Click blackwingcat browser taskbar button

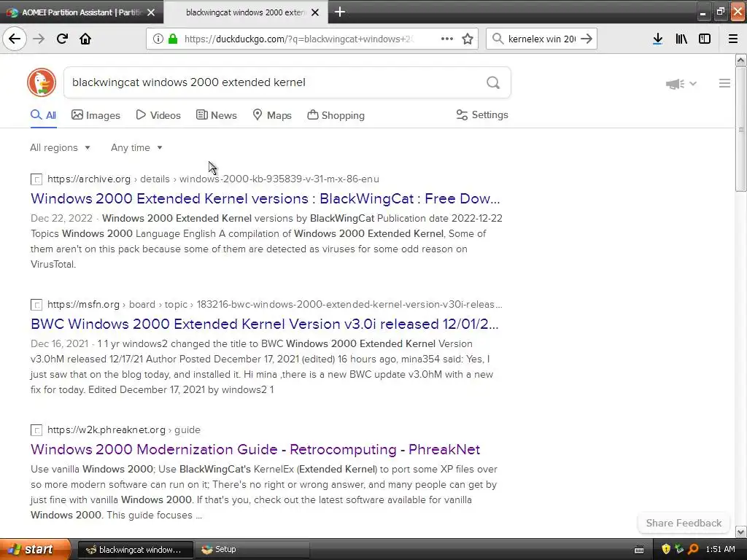click(135, 550)
